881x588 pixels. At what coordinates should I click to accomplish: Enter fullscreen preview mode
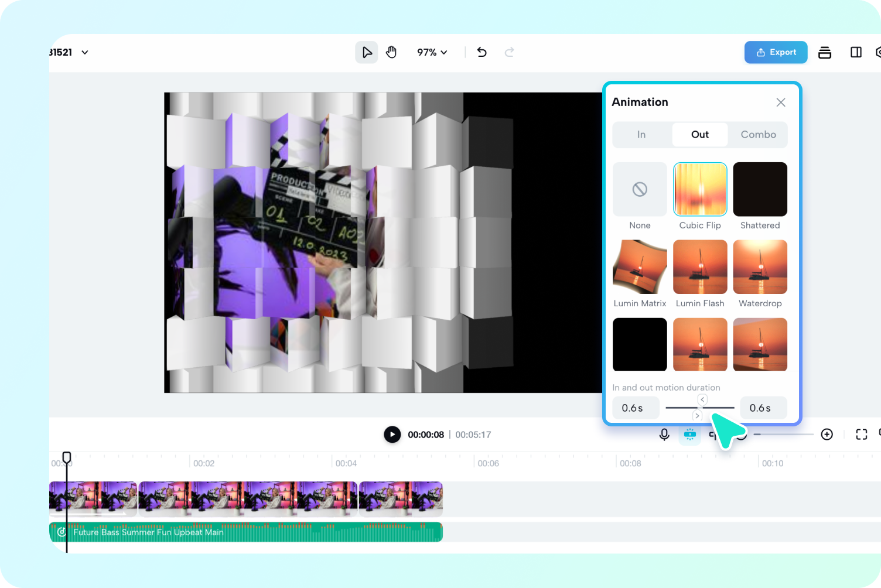click(x=861, y=434)
